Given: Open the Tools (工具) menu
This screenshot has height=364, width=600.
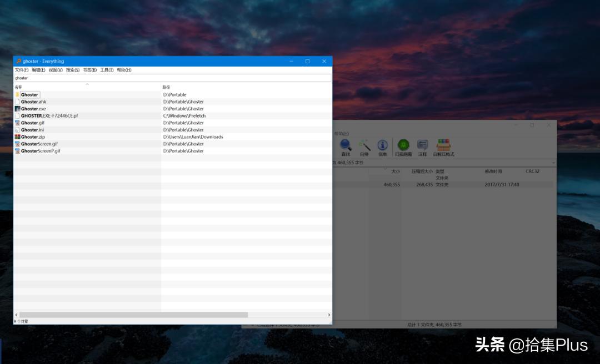Looking at the screenshot, I should tap(107, 70).
